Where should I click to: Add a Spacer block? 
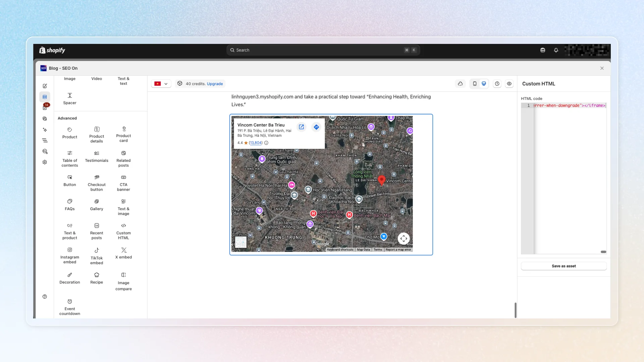70,99
